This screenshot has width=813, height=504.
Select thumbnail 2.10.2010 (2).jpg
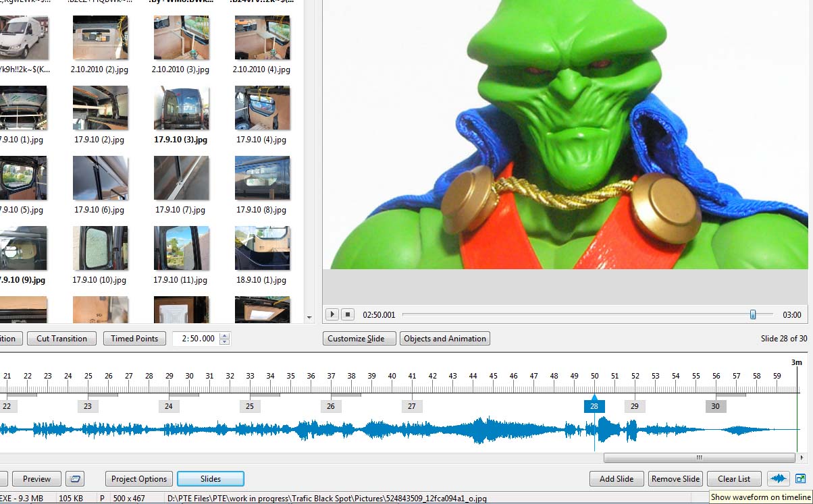100,38
